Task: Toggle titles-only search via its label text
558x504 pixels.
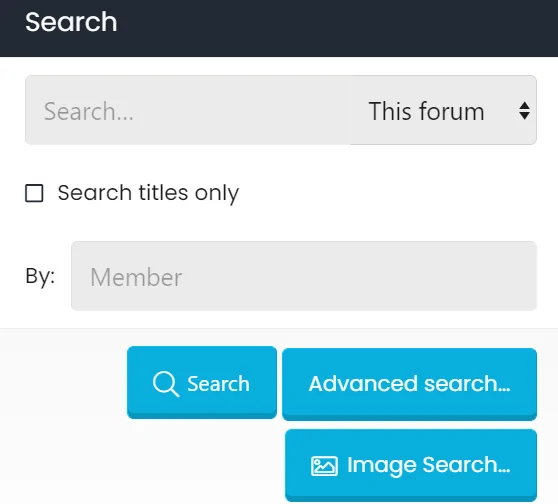Action: 148,193
